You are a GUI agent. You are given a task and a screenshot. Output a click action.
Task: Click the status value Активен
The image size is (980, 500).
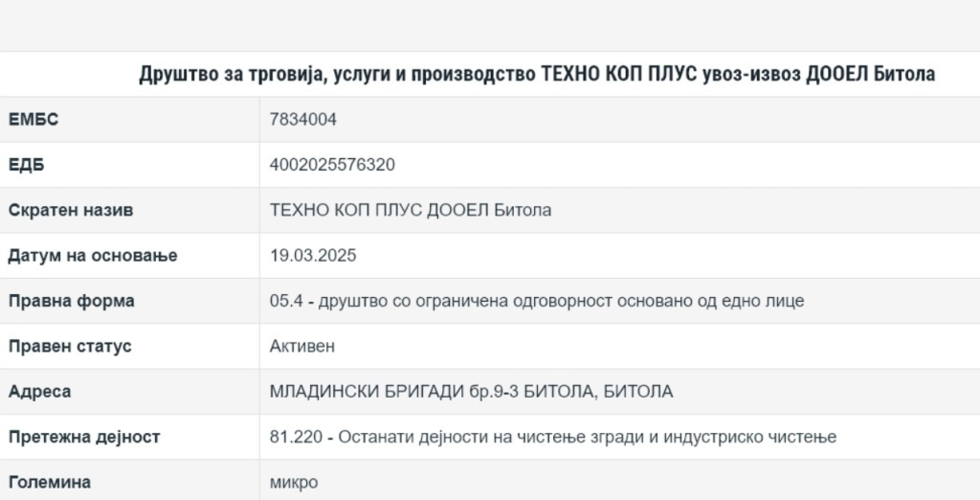click(302, 346)
